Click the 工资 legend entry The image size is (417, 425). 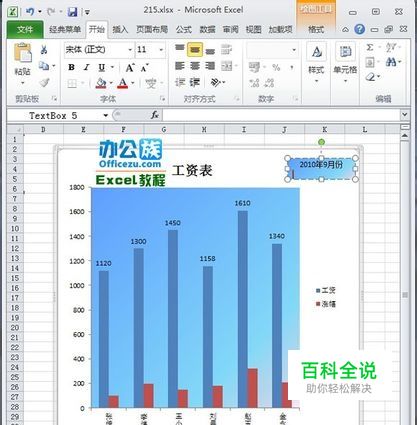pyautogui.click(x=325, y=290)
